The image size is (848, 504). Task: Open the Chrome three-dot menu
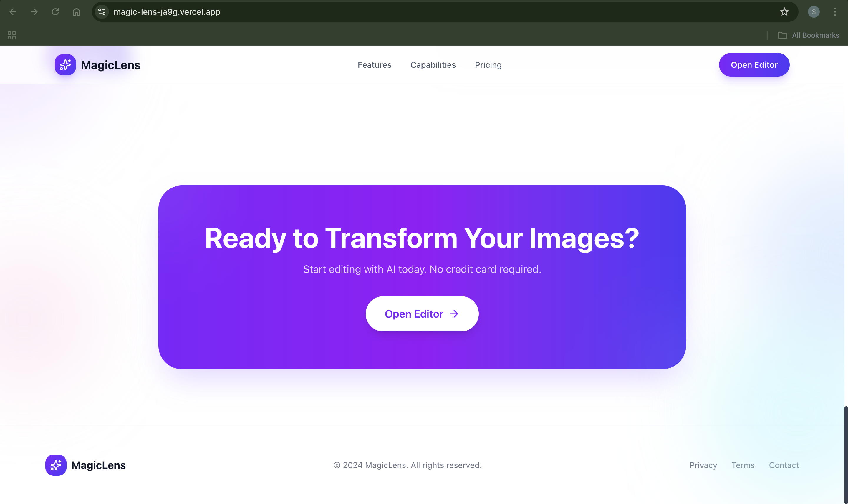pos(835,12)
